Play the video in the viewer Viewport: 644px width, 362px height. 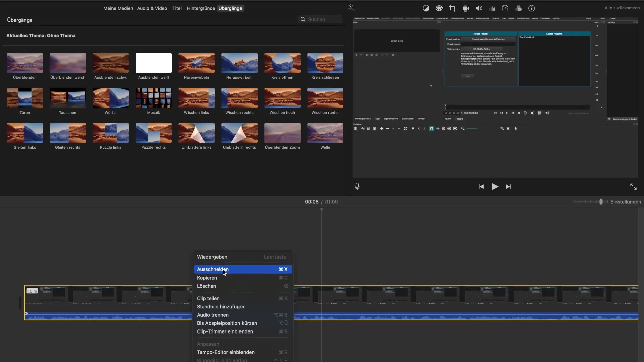point(495,187)
